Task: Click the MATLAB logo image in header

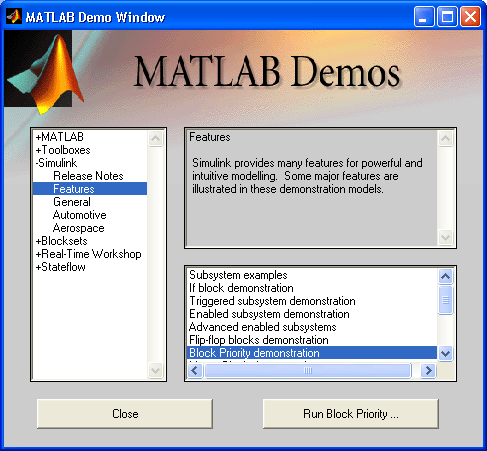Action: (43, 73)
